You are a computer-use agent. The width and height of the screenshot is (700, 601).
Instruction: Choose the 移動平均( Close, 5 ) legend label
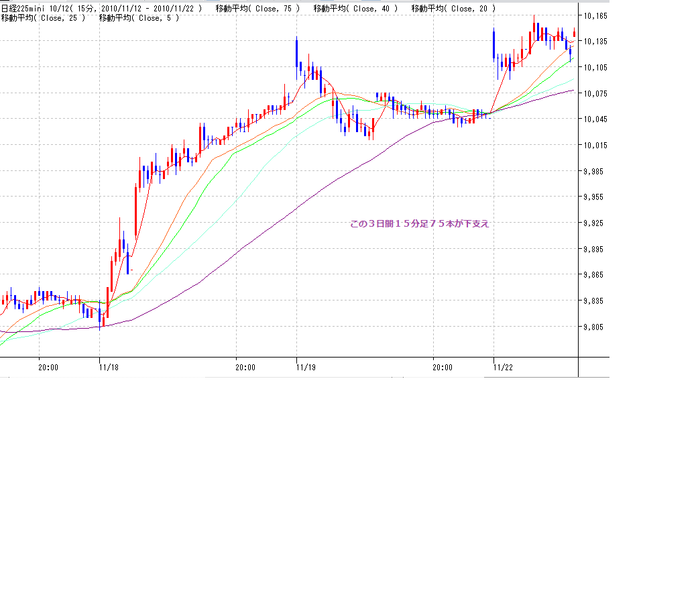[139, 18]
